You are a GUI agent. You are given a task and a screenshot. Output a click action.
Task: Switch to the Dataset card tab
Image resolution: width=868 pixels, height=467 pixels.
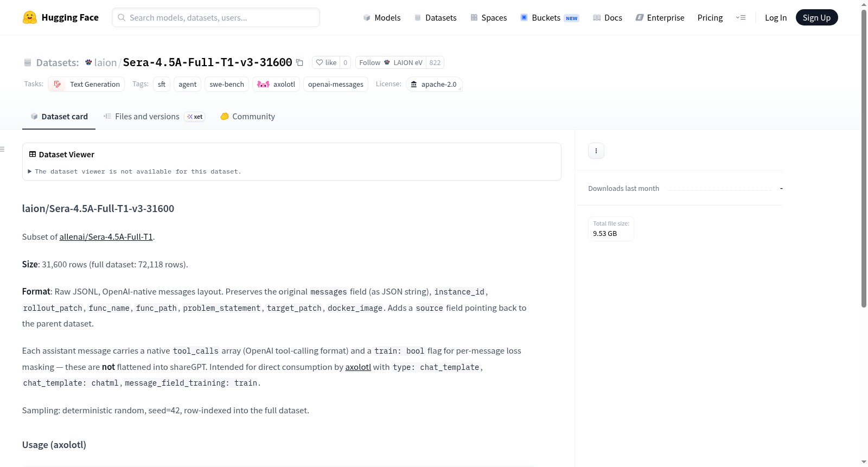[59, 117]
